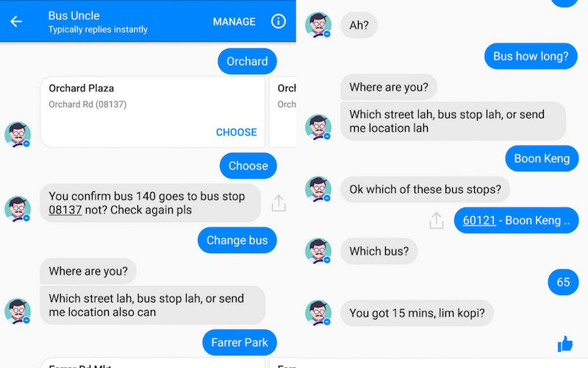
Task: Tap the 'Orchard' sent message bubble
Action: (247, 61)
